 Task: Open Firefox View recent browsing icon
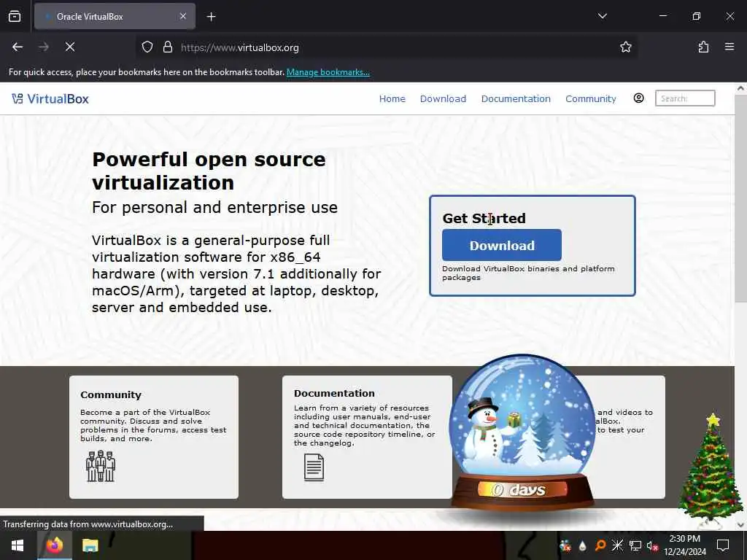pyautogui.click(x=15, y=17)
